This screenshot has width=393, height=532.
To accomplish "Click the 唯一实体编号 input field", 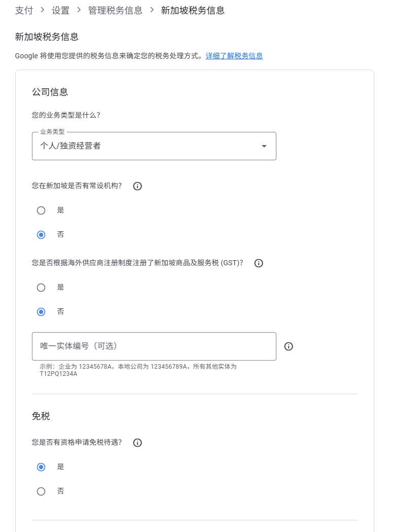I will tap(154, 346).
